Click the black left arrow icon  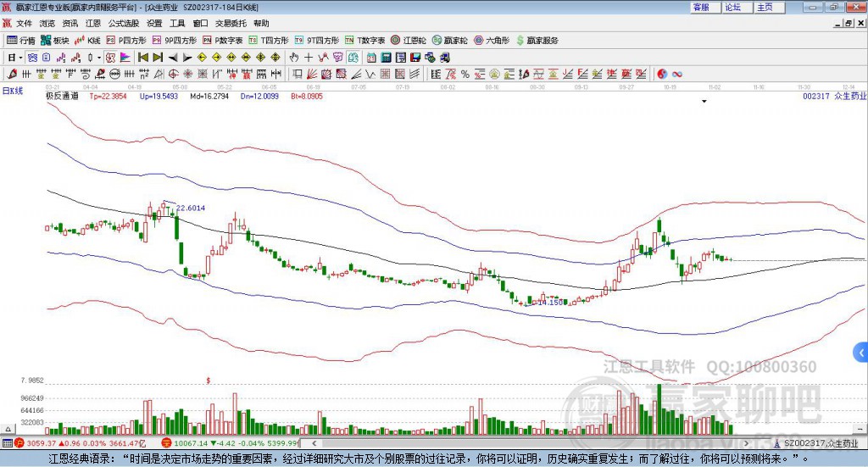(x=173, y=58)
